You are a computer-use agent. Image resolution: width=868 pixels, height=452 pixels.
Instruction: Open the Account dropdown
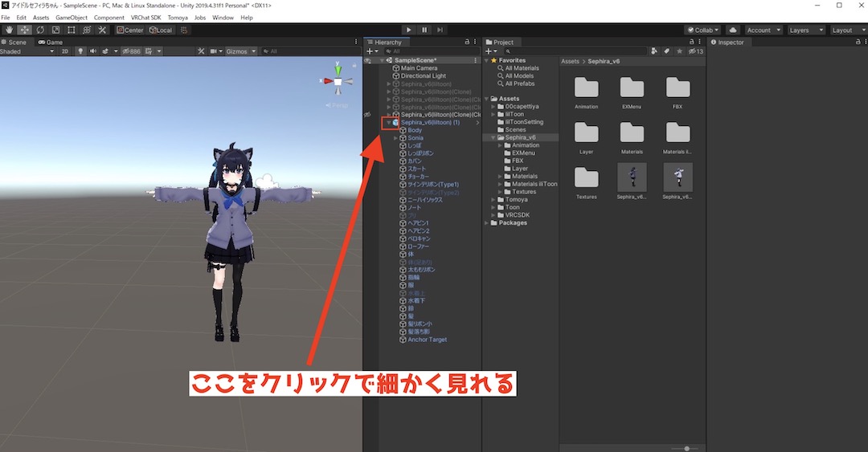[x=764, y=30]
